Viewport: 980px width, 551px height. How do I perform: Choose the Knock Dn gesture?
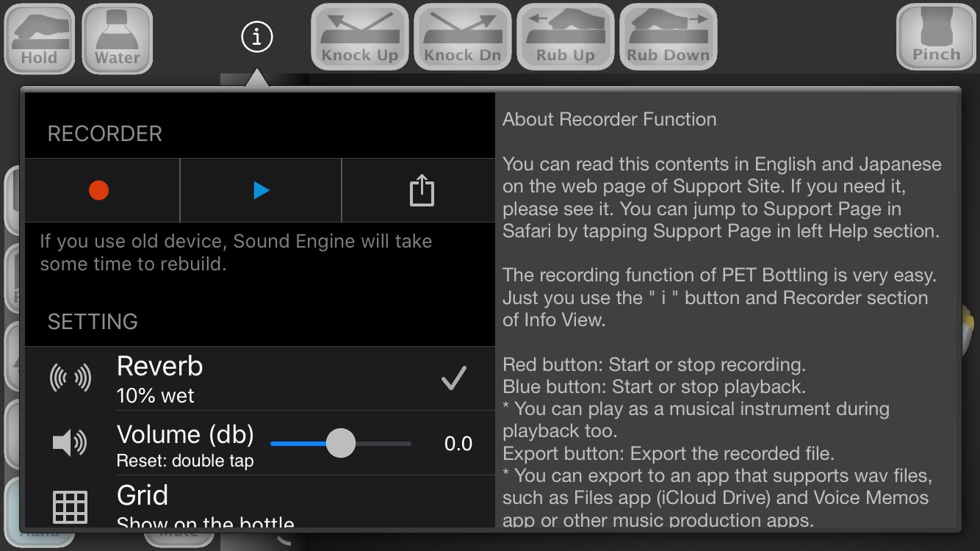(463, 37)
